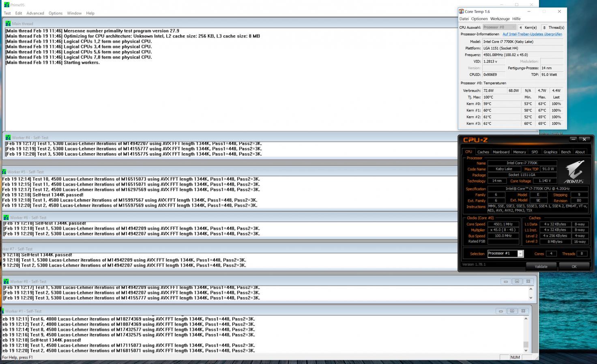Select the CPU tab in CPU-Z
This screenshot has height=364, width=597.
(x=468, y=152)
